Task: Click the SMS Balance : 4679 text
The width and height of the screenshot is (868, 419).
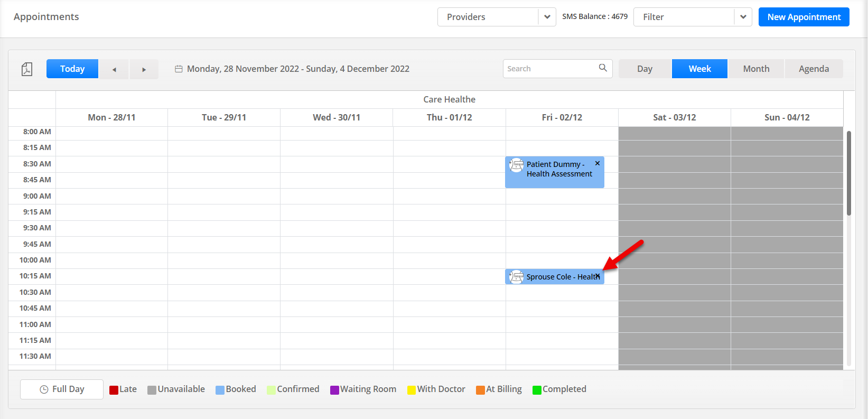Action: pos(595,16)
